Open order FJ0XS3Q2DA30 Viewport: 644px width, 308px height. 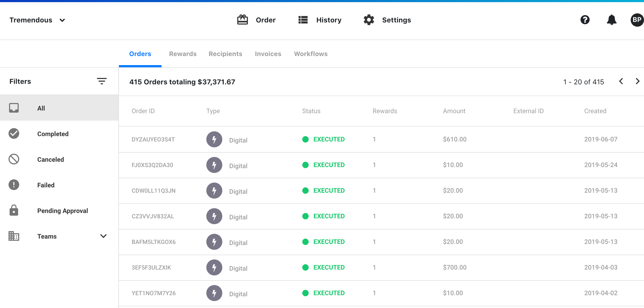tap(152, 165)
